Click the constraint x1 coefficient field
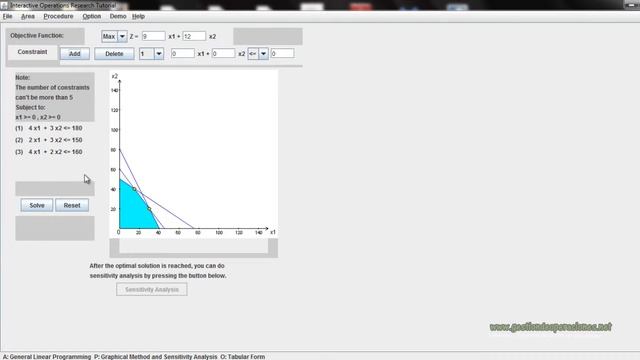Screen dimensions: 640x360 pos(182,53)
